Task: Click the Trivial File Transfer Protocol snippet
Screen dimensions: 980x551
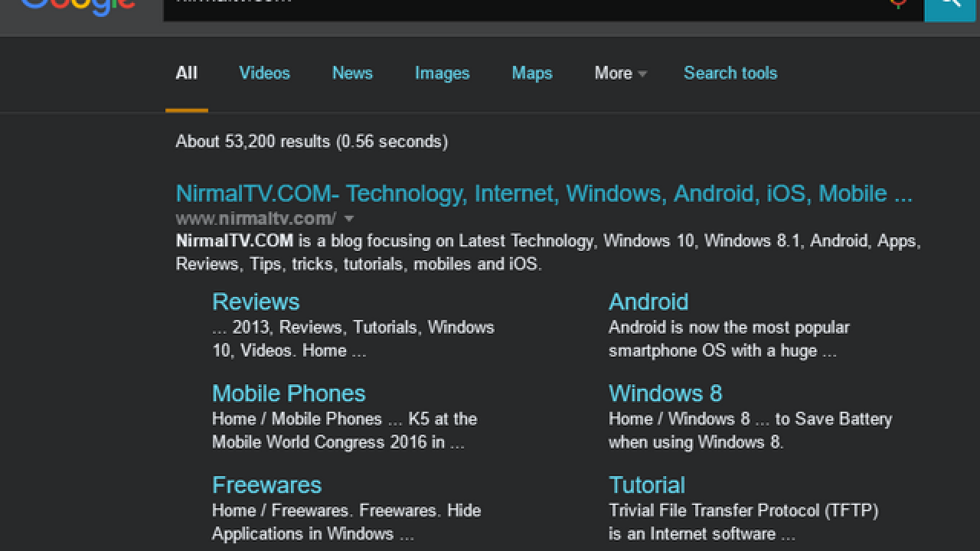Action: click(x=743, y=522)
